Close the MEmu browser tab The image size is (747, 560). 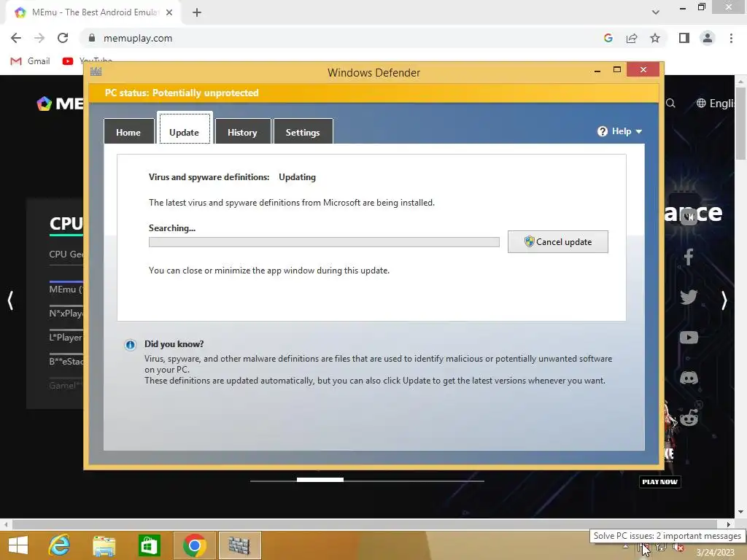[x=169, y=12]
